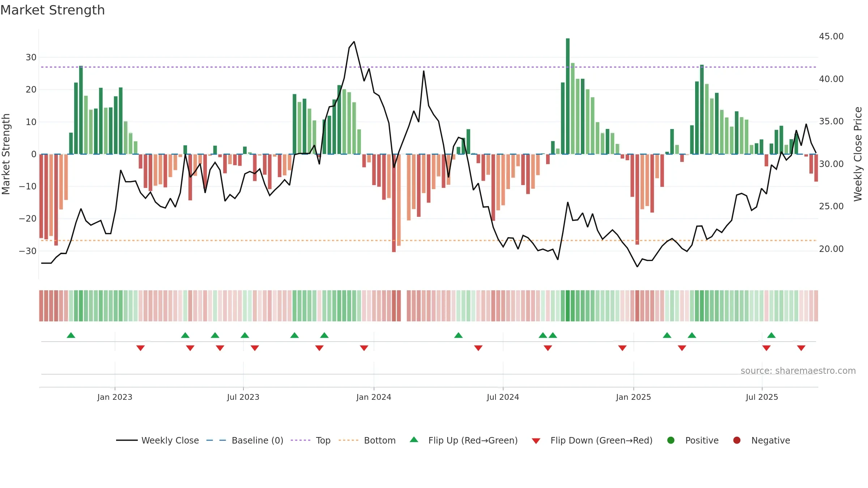Click the Market Strength chart title
Screen dimensions: 868x488
(x=52, y=10)
